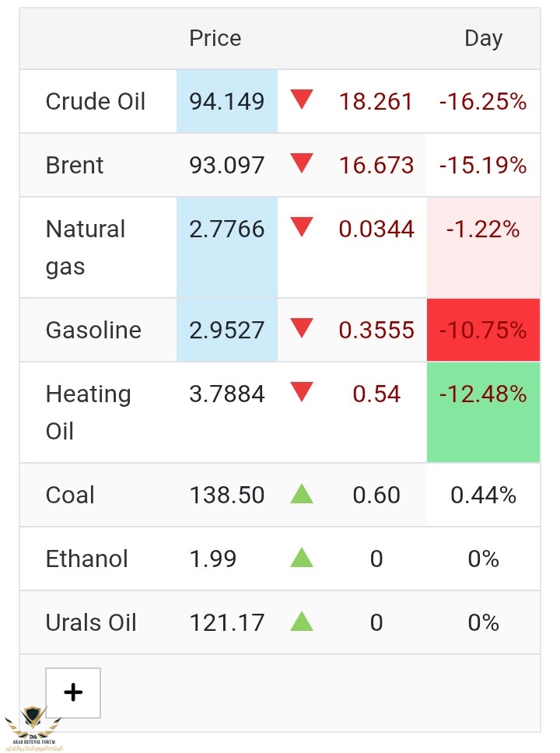The height and width of the screenshot is (753, 560).
Task: Sort by the Price column header
Action: tap(215, 38)
